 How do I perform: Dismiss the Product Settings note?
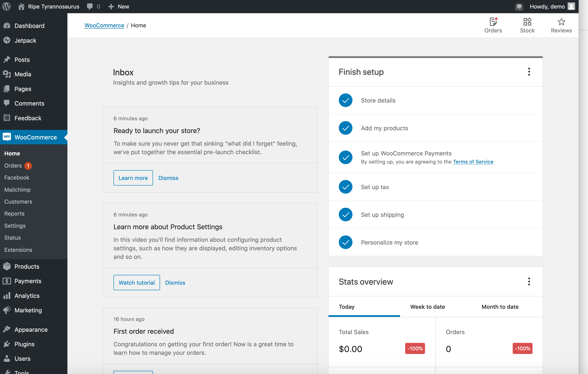[x=175, y=283]
